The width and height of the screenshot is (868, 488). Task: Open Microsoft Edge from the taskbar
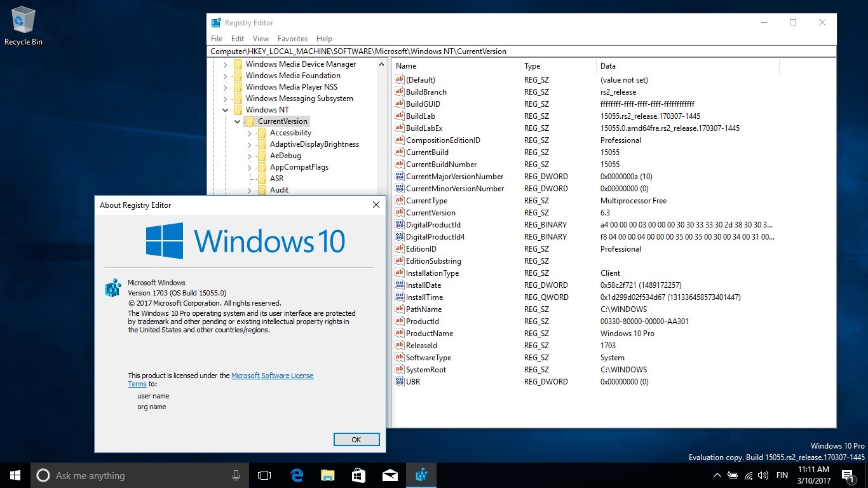pyautogui.click(x=296, y=475)
